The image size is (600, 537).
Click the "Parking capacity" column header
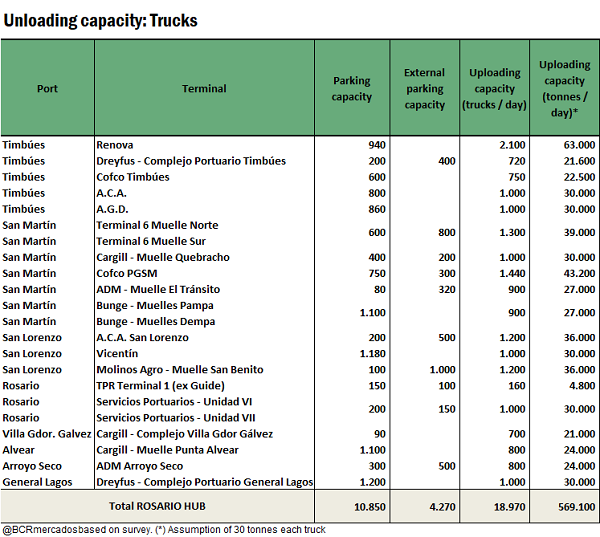click(x=351, y=88)
